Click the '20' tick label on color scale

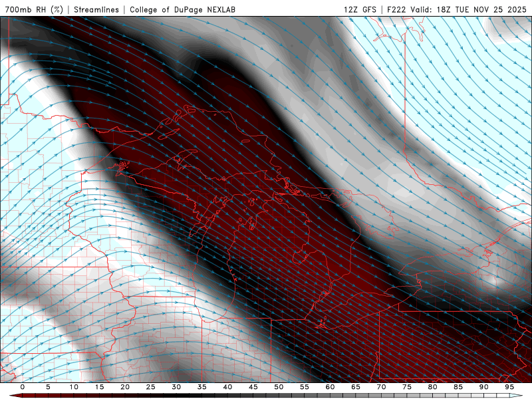point(125,387)
